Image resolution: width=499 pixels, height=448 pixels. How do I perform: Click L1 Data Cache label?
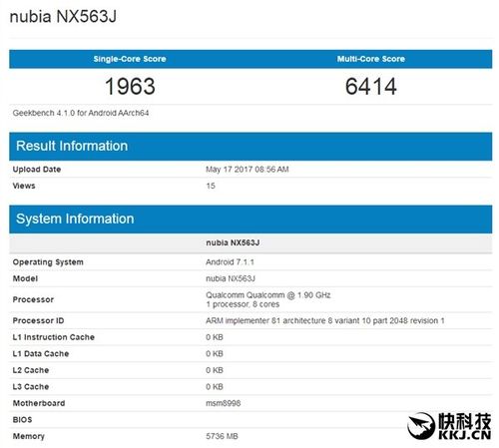(x=41, y=354)
